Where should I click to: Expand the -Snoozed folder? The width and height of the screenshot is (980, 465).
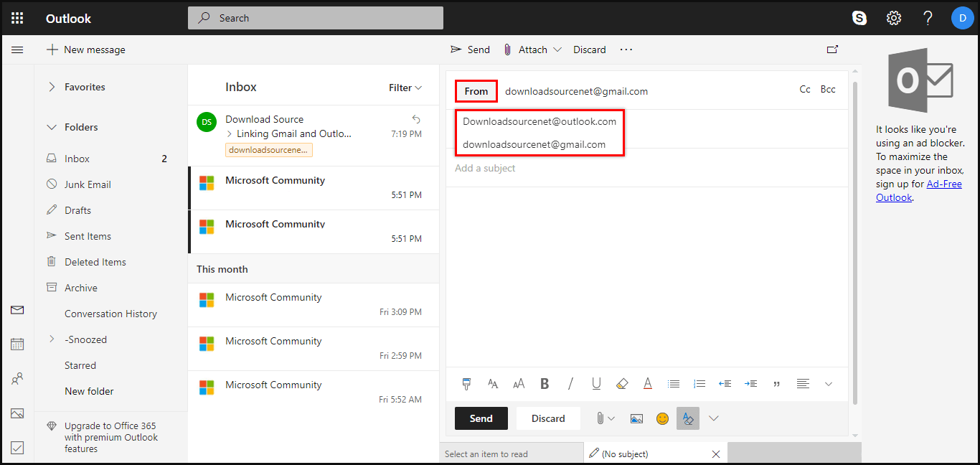click(52, 339)
